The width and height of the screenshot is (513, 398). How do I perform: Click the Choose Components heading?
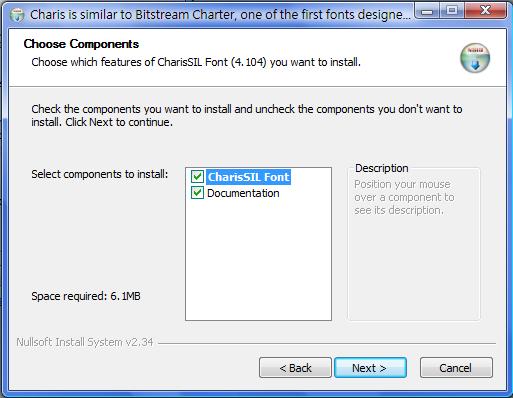point(81,44)
